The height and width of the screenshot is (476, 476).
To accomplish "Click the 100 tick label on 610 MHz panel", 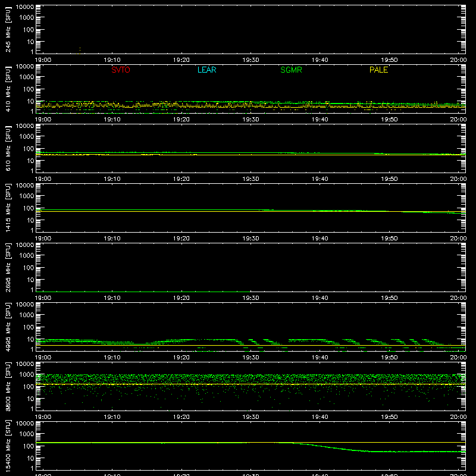I will click(x=29, y=148).
